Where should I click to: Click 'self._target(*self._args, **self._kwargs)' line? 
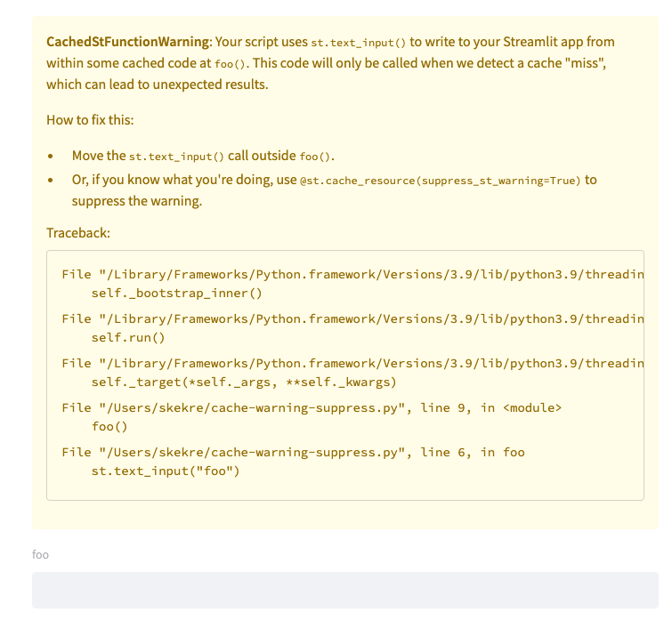point(244,382)
